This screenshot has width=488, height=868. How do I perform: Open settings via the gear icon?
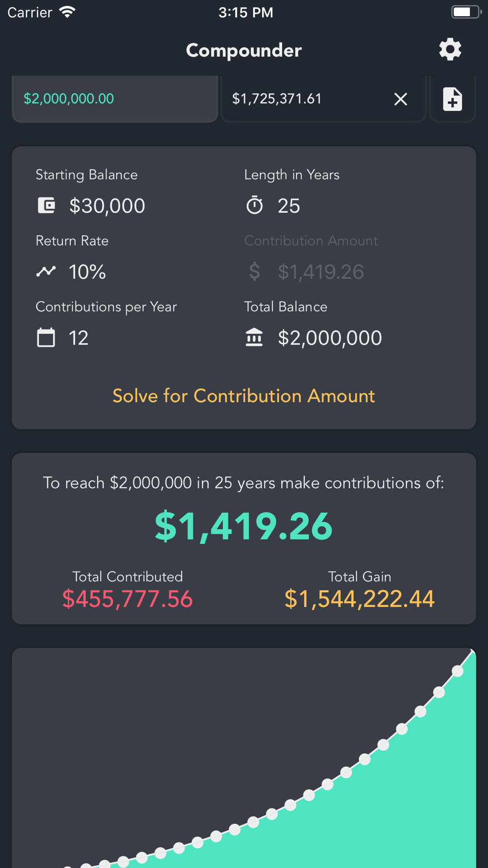[450, 50]
